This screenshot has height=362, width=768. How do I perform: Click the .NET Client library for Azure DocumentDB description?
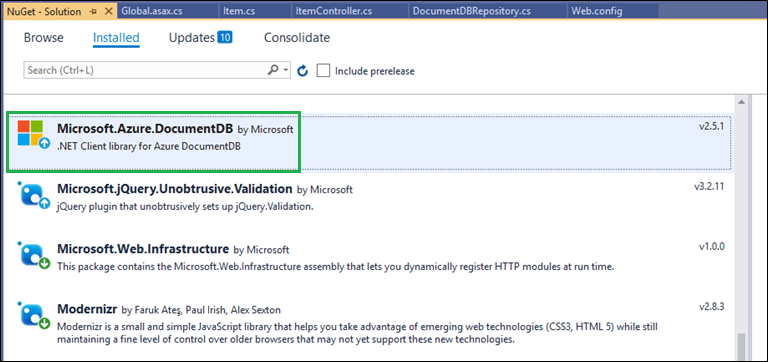pyautogui.click(x=149, y=146)
